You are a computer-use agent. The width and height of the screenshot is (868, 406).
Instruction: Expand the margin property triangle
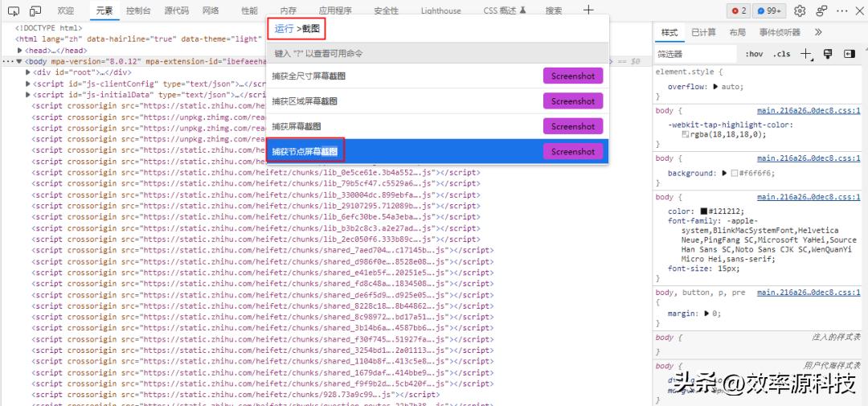point(707,314)
